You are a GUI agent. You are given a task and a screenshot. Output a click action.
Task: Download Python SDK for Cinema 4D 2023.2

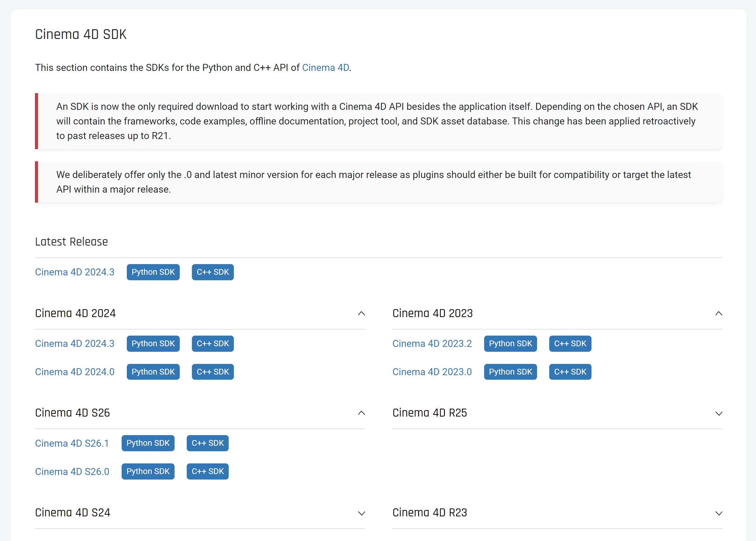coord(510,344)
